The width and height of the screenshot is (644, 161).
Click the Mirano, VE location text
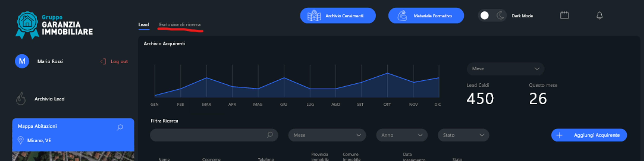39,141
